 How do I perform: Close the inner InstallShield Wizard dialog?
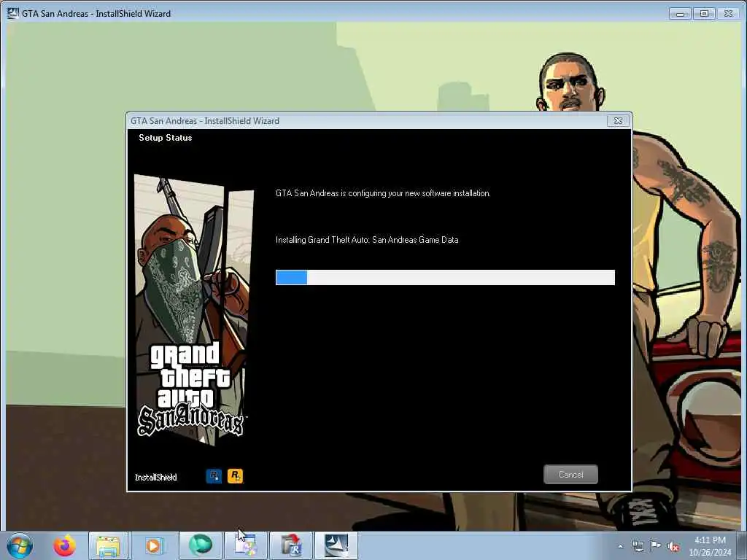tap(618, 121)
